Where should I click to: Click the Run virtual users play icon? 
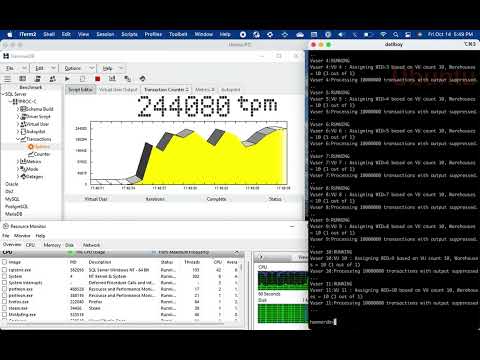click(67, 79)
